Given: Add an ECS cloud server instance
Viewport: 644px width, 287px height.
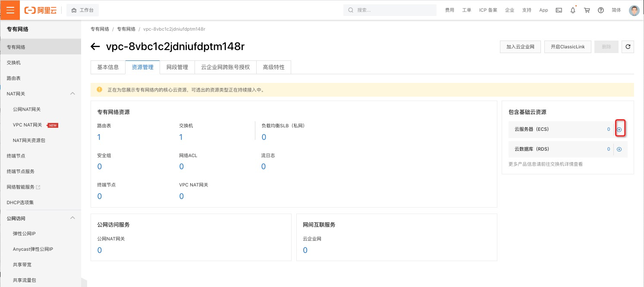Looking at the screenshot, I should (x=619, y=129).
